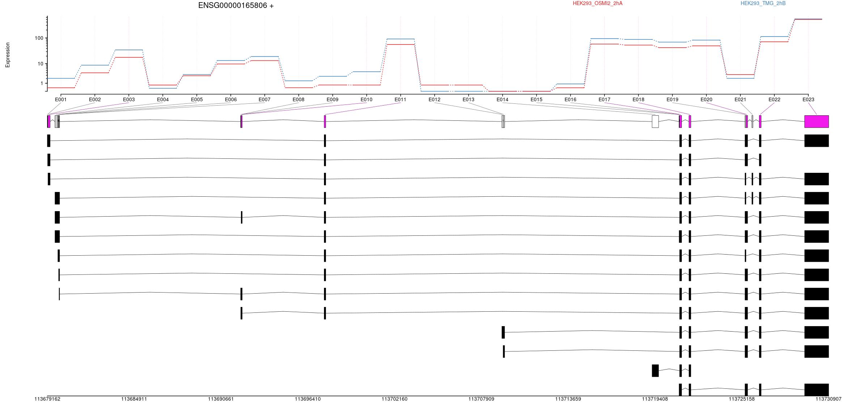Click genomic coordinate 113702160

coord(395,399)
